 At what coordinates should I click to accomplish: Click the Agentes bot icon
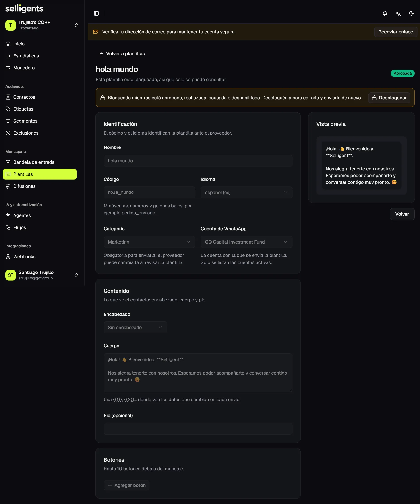(x=8, y=215)
